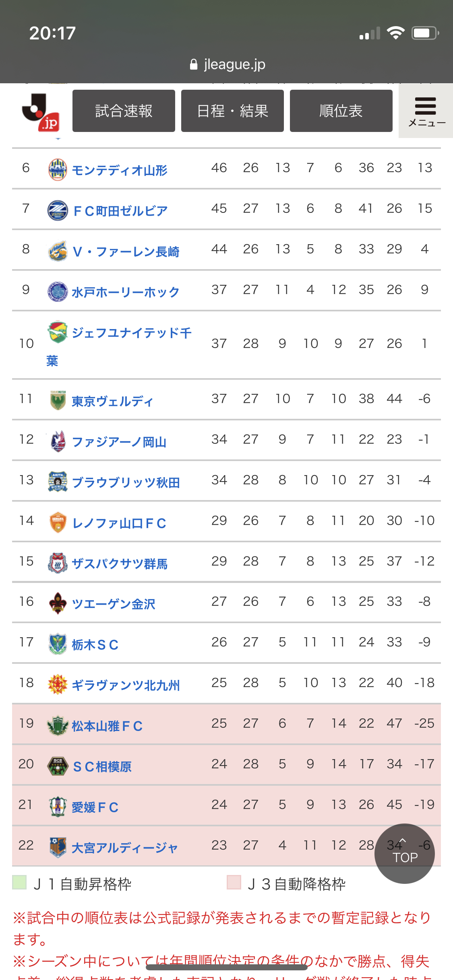Tap the モンテディオ山形 team crest
The height and width of the screenshot is (980, 453).
(x=58, y=169)
